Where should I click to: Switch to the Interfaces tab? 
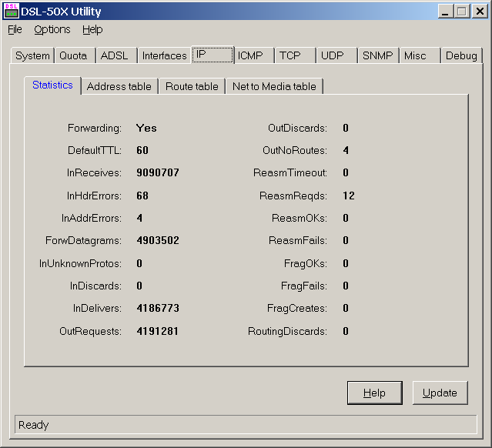tap(165, 55)
